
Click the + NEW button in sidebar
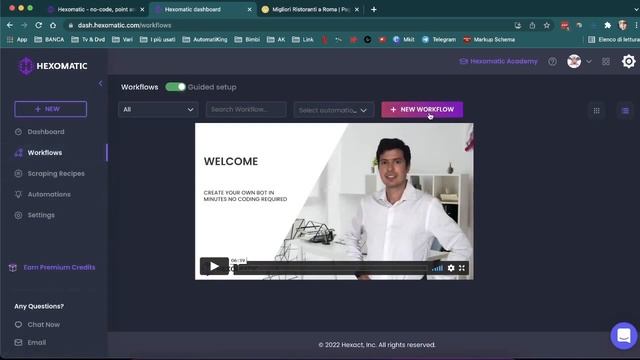51,109
